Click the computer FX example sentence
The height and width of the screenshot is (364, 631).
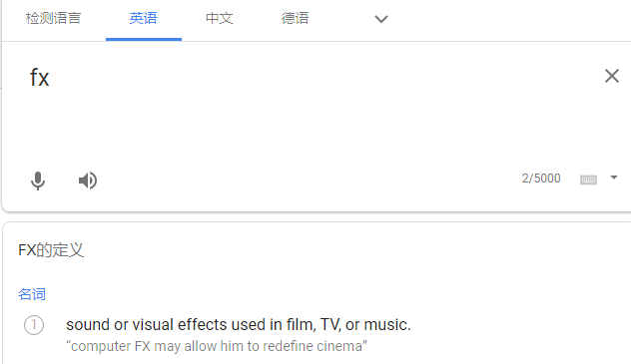(x=217, y=346)
